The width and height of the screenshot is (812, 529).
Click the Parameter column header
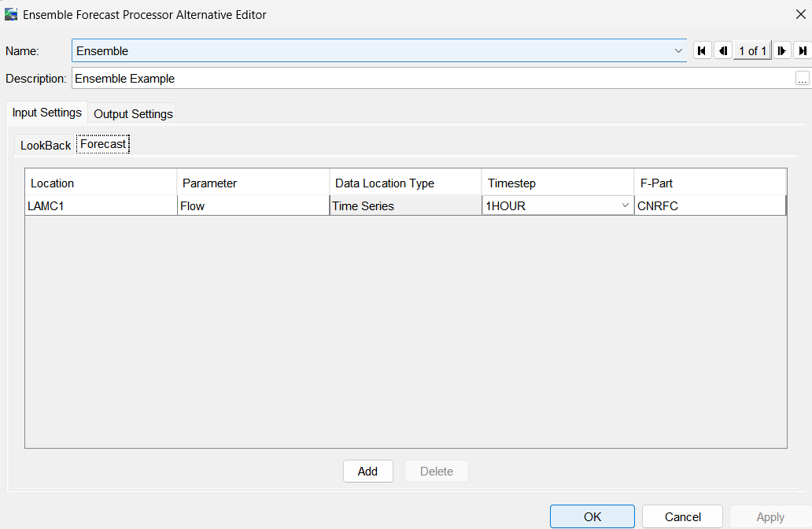tap(253, 183)
